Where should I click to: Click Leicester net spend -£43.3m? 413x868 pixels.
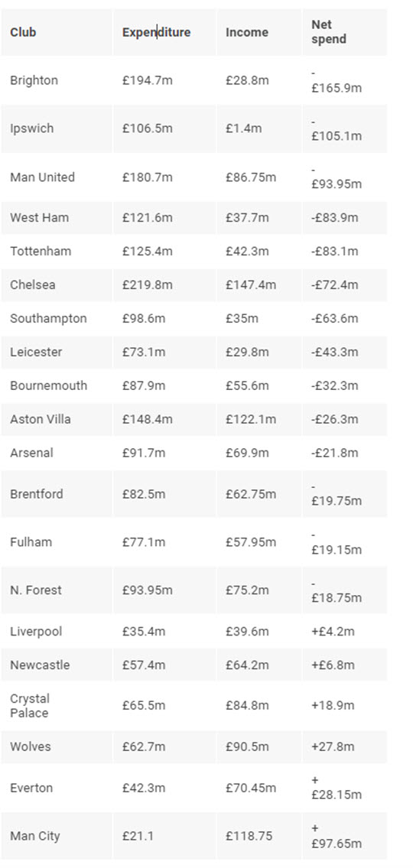334,352
